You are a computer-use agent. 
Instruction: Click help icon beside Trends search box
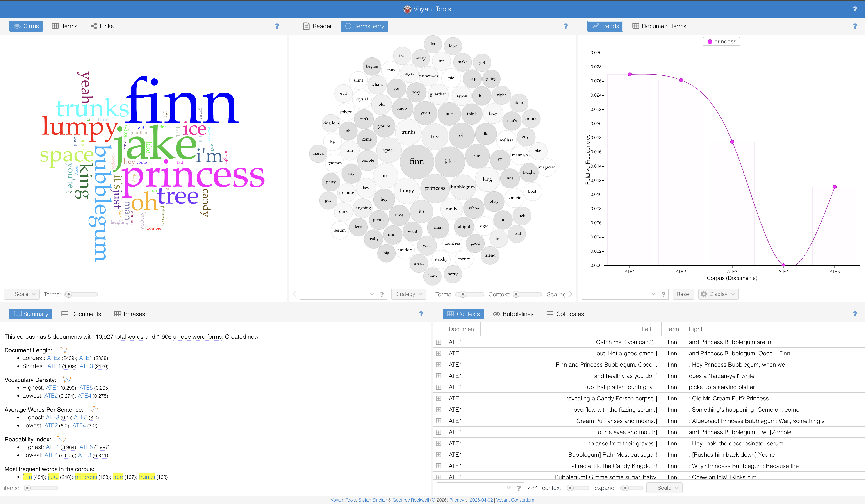pos(663,294)
